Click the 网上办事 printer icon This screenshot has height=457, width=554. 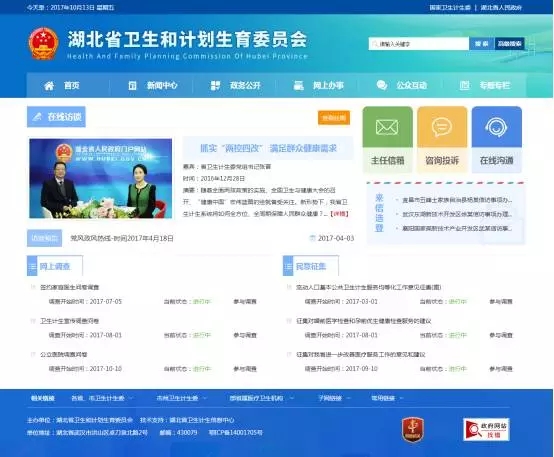[299, 85]
